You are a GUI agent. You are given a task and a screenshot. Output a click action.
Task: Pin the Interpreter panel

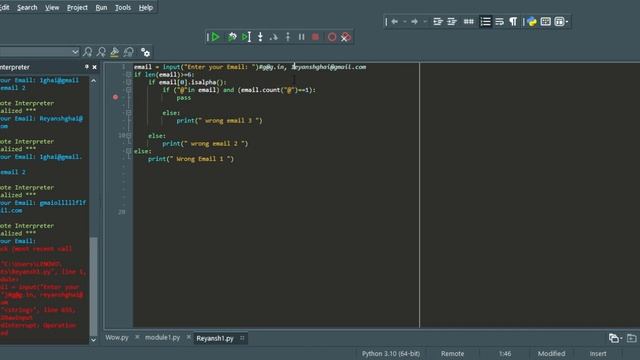click(x=87, y=67)
